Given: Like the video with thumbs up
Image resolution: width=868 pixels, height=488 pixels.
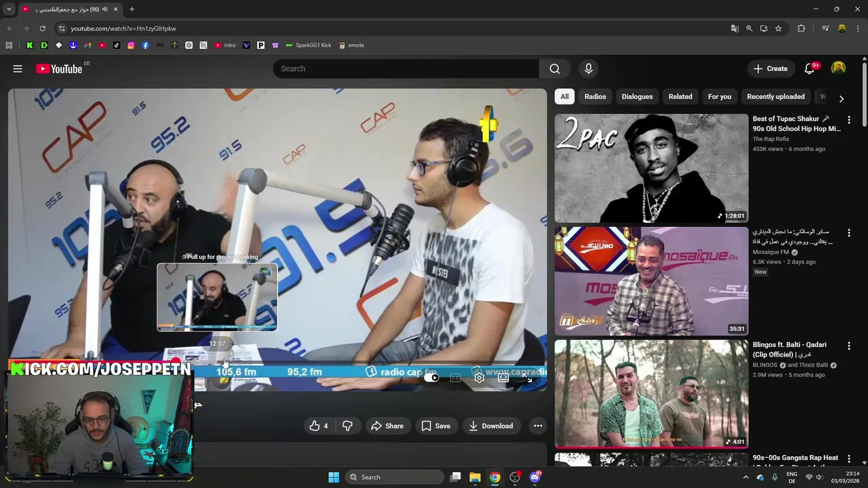Looking at the screenshot, I should click(319, 426).
